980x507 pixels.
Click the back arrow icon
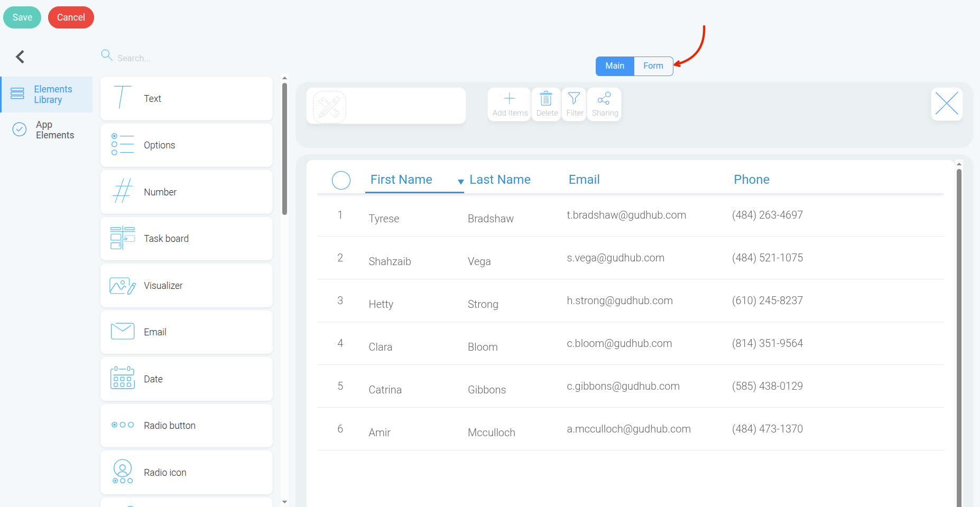20,57
